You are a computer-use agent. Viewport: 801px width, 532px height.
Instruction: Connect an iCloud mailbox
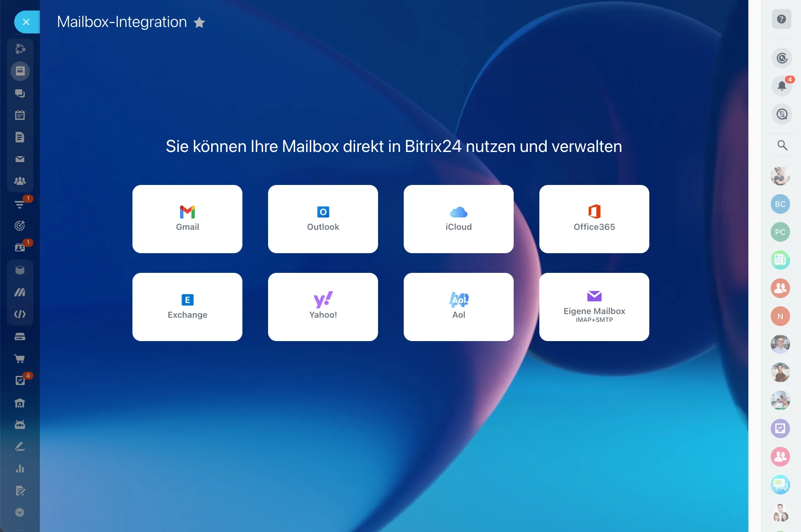pos(458,219)
